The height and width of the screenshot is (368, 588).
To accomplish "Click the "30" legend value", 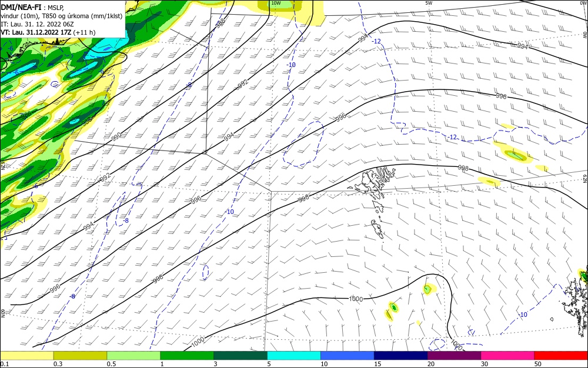I will coord(485,364).
